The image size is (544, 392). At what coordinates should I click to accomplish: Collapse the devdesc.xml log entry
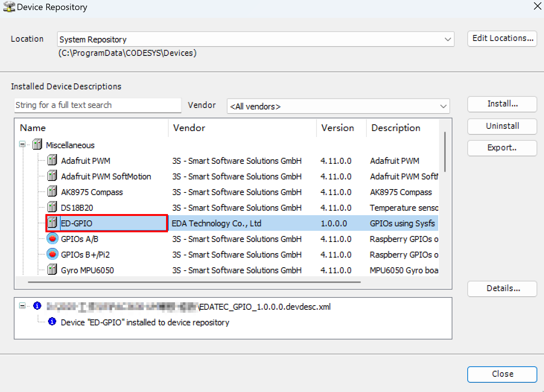[23, 306]
